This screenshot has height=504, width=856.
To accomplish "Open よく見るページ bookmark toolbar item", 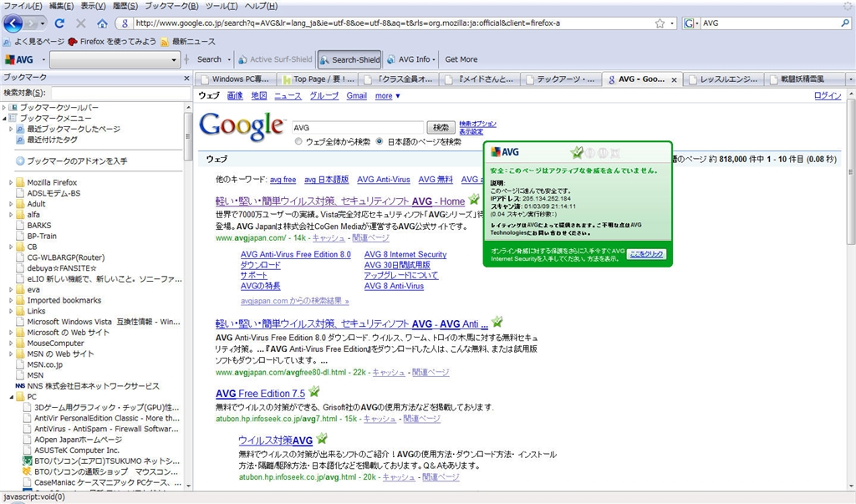I will point(33,42).
